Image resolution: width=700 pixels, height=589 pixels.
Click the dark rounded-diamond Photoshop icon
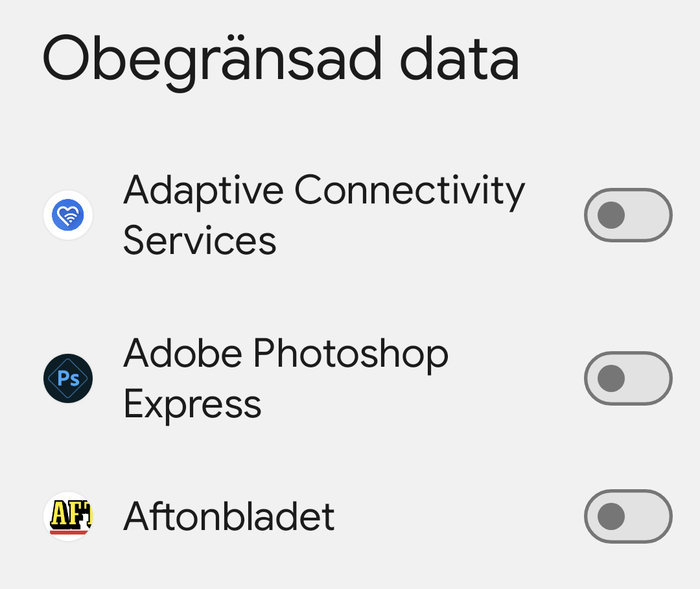click(x=68, y=378)
